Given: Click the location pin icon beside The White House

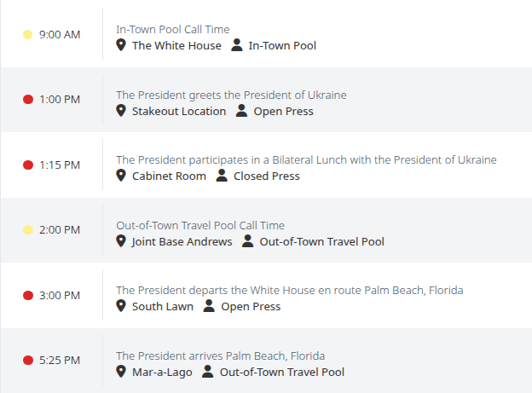Looking at the screenshot, I should (x=121, y=45).
